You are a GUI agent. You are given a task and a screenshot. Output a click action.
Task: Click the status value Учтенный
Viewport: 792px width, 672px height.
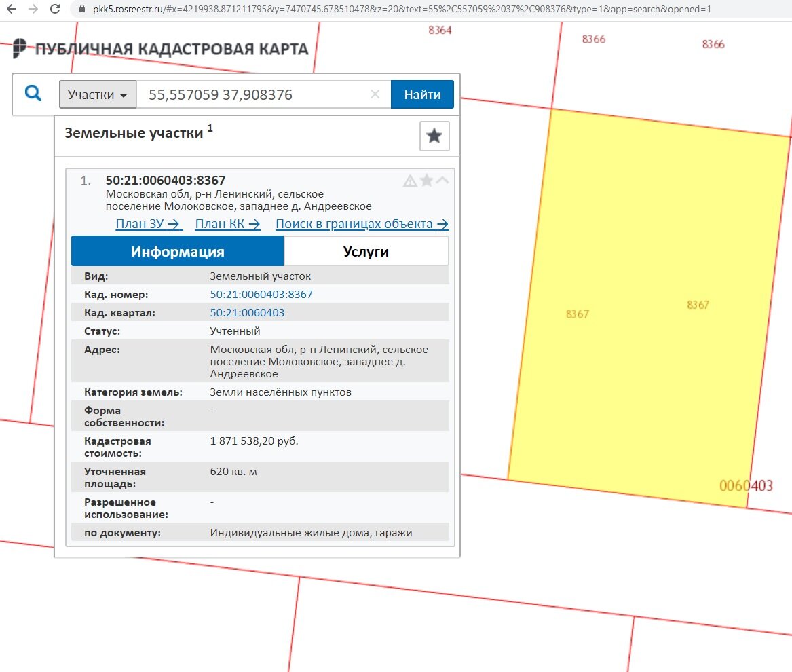coord(235,331)
